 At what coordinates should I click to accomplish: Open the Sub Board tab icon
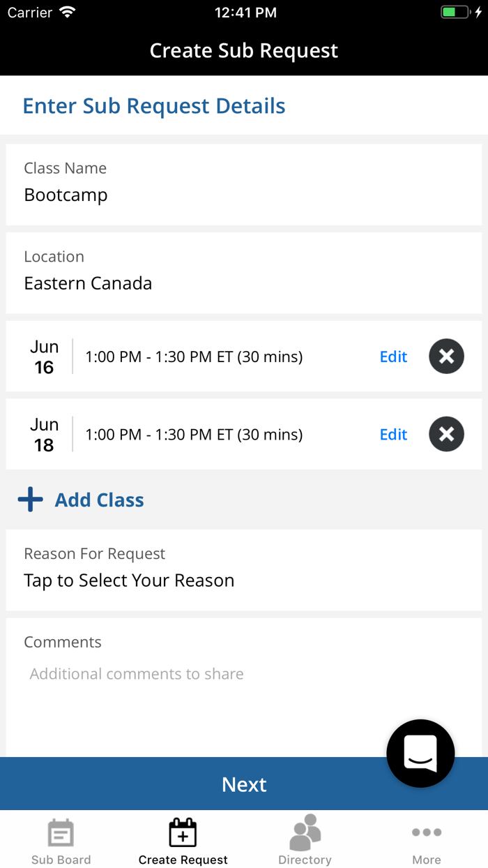click(61, 832)
